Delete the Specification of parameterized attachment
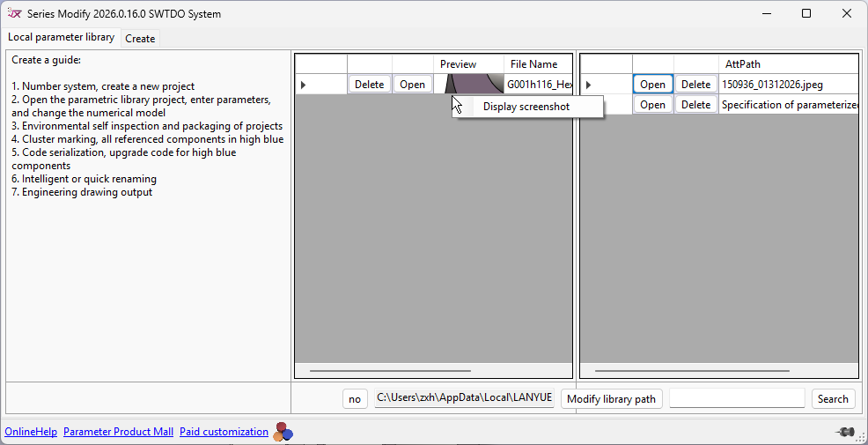 tap(695, 104)
